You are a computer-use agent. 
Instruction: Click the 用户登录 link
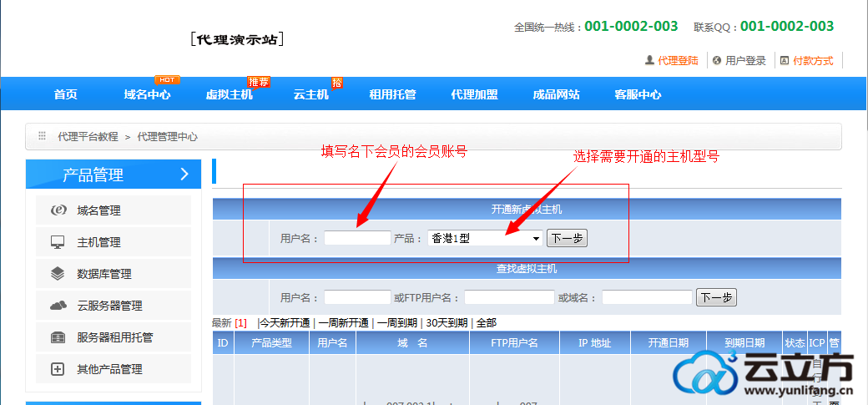tap(745, 61)
